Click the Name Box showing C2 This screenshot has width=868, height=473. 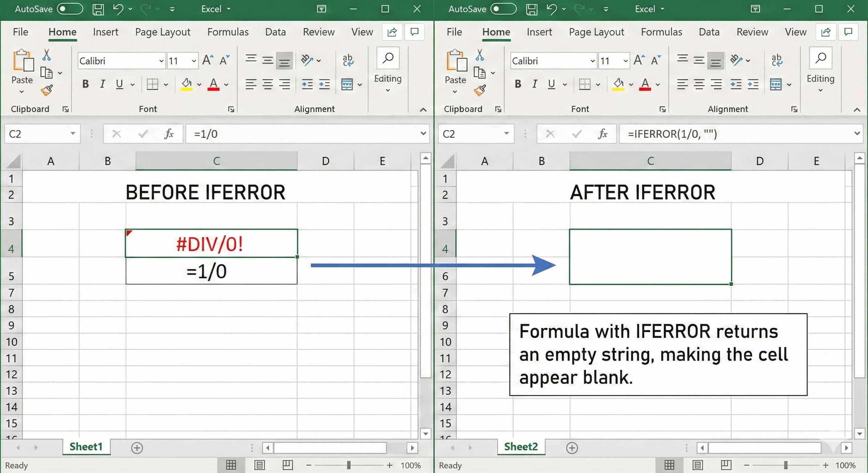pyautogui.click(x=37, y=134)
